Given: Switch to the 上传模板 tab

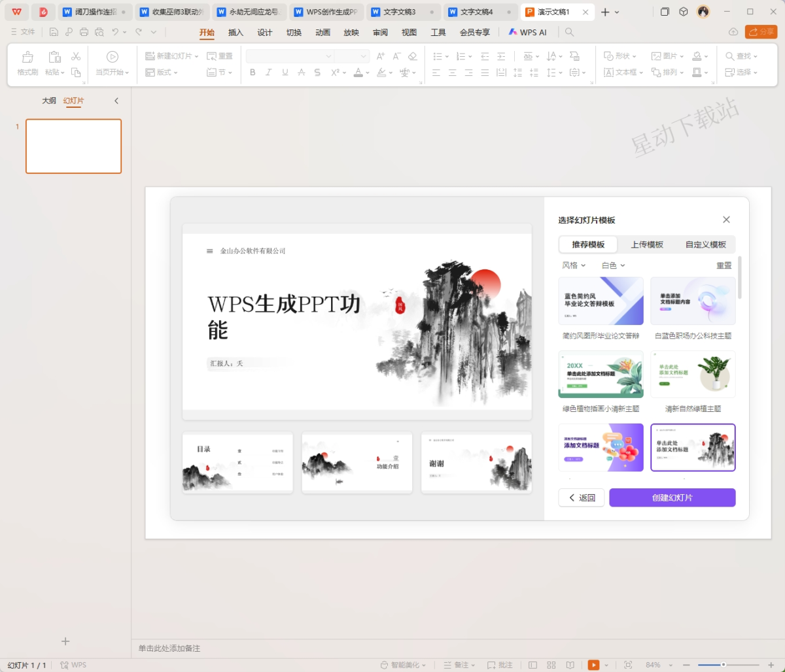Looking at the screenshot, I should tap(647, 244).
